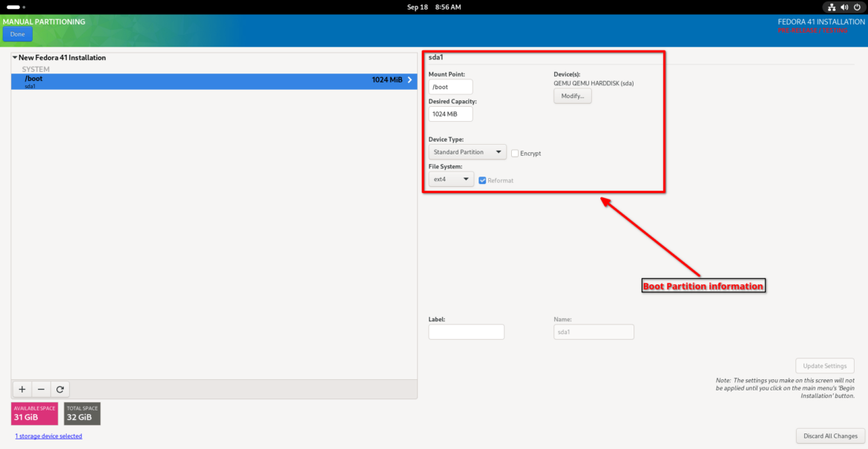868x449 pixels.
Task: Click the window indicator pill at top left
Action: coord(13,7)
